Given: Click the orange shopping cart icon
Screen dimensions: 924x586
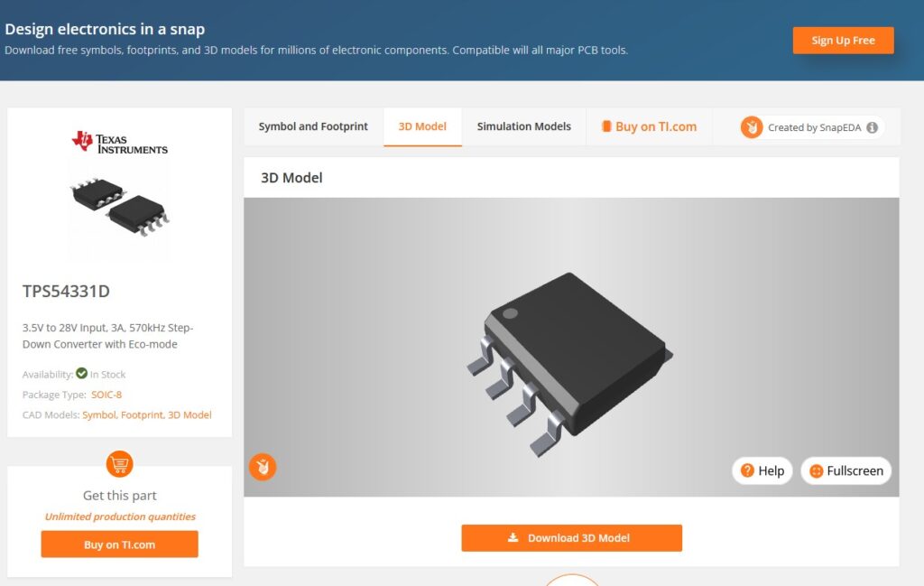Looking at the screenshot, I should pyautogui.click(x=120, y=464).
